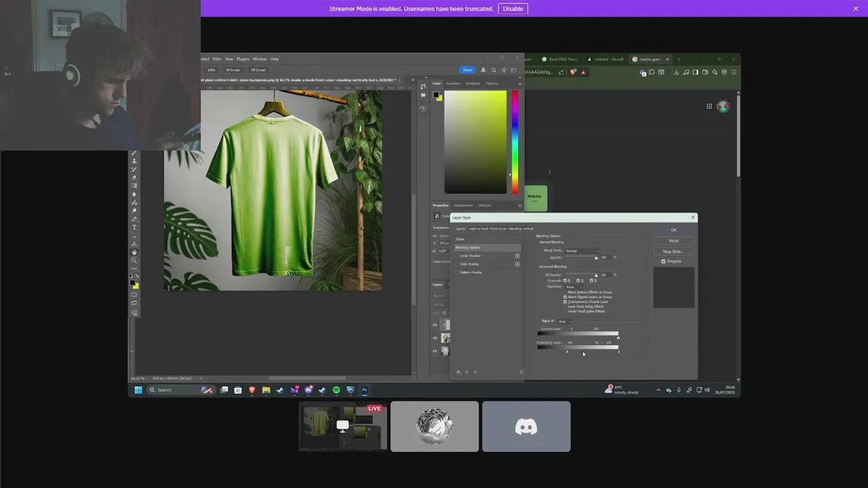Screen dimensions: 868x488
Task: Click the Photoshop taskbar icon
Action: 364,390
